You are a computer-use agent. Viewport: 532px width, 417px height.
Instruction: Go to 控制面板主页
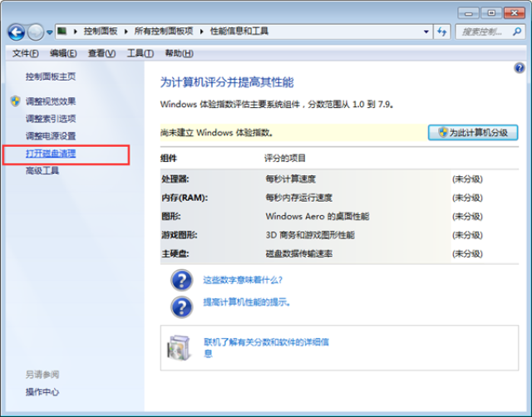[x=51, y=76]
